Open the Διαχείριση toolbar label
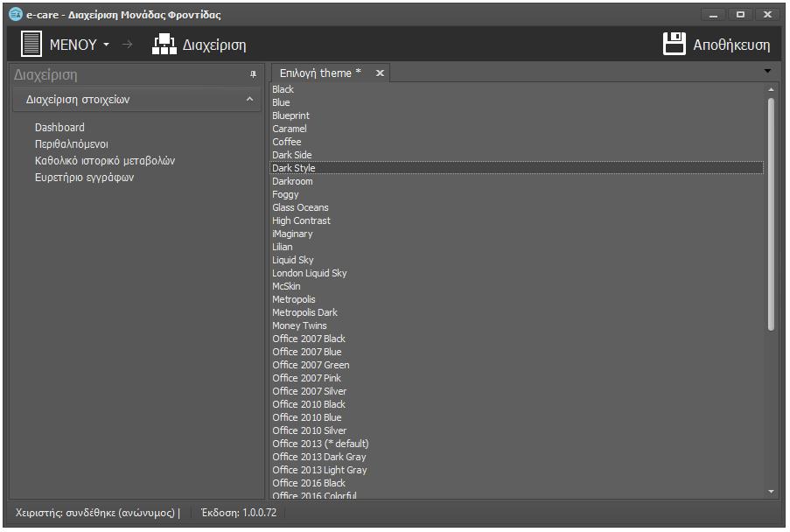 click(214, 45)
